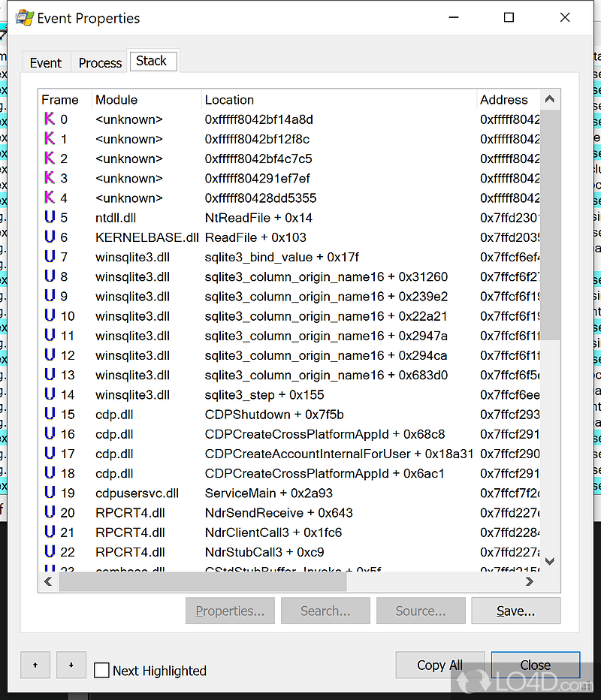Click the U icon on frame 8 row
This screenshot has height=700, width=601.
coord(50,276)
